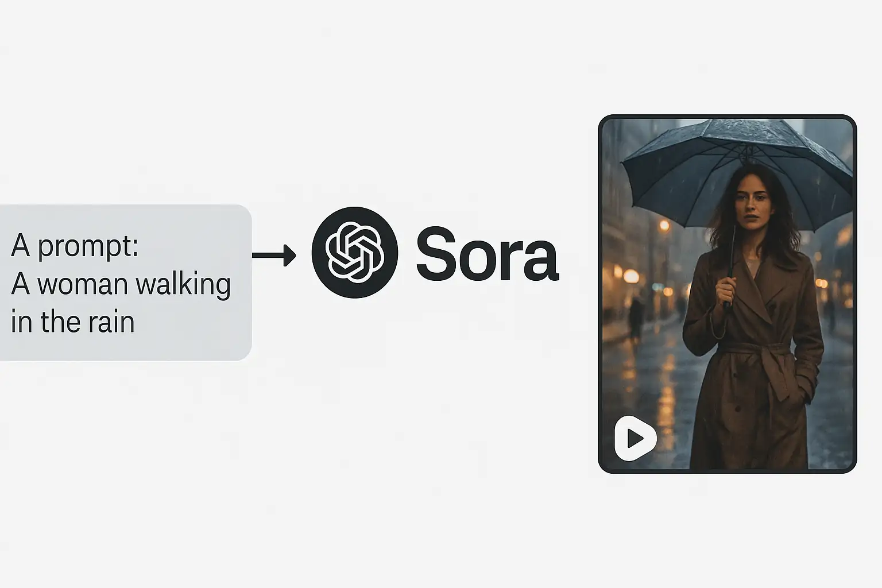This screenshot has width=882, height=588.
Task: Open the rainy woman video thumbnail
Action: point(728,294)
